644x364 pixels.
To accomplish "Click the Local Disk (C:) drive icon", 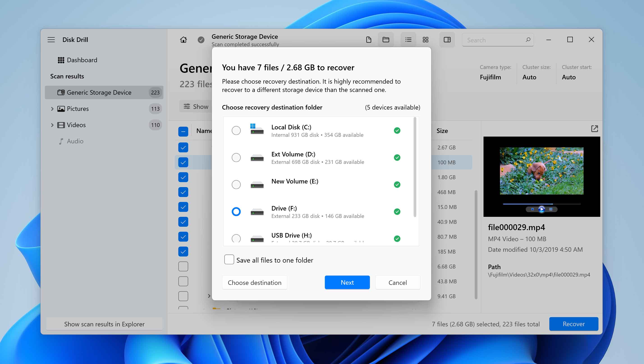I will (257, 129).
